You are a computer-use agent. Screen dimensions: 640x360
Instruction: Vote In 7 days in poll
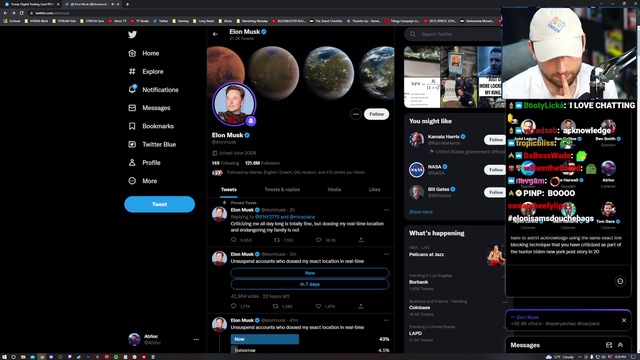310,284
